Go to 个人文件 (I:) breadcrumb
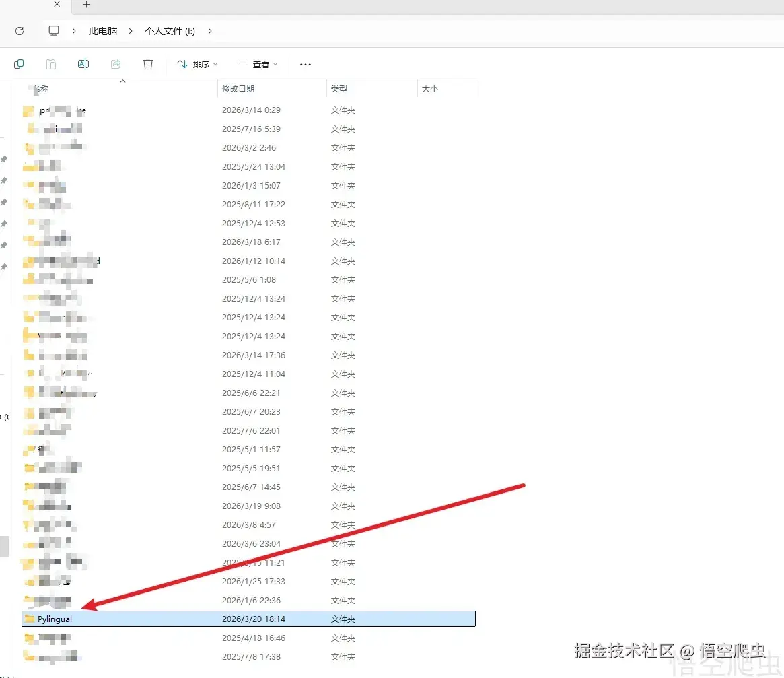The width and height of the screenshot is (784, 678). [x=170, y=31]
